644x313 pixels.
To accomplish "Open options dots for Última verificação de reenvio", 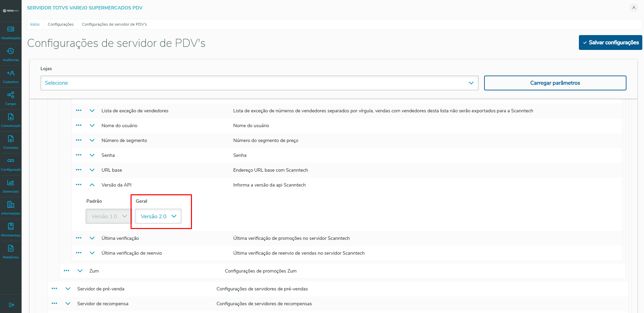I will [79, 253].
